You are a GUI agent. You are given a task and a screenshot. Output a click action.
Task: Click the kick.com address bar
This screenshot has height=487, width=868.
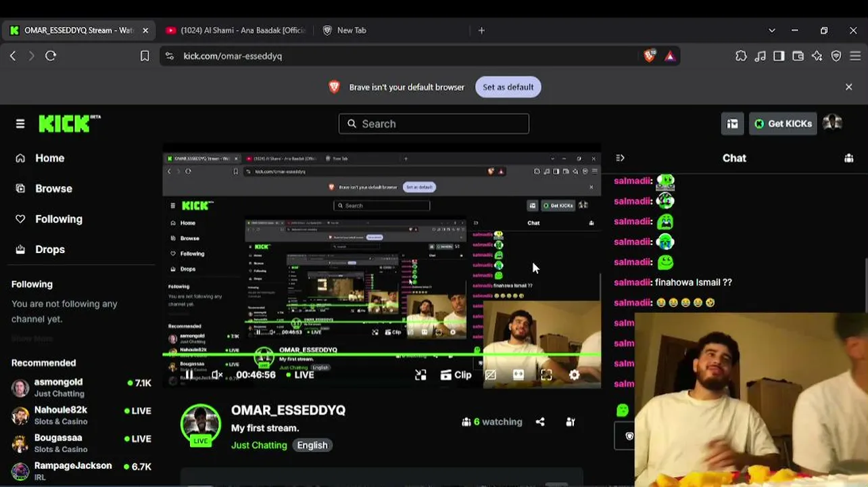[x=406, y=56]
